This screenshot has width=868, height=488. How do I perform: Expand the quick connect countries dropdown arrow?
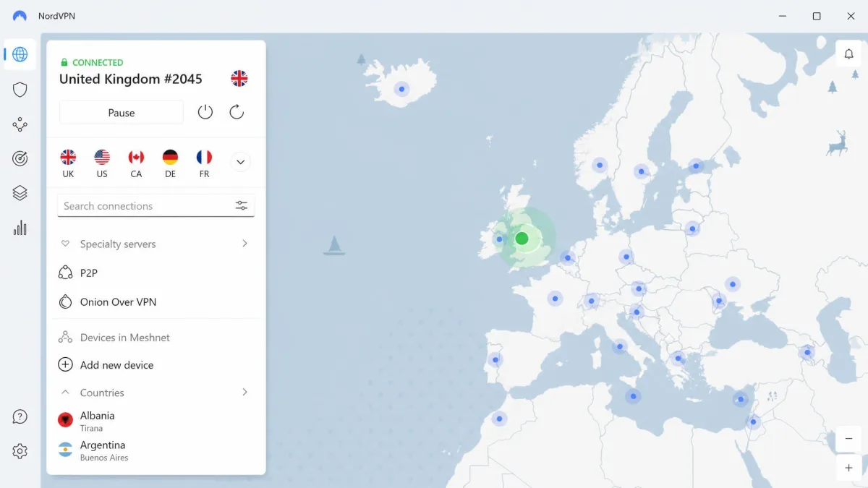point(241,162)
